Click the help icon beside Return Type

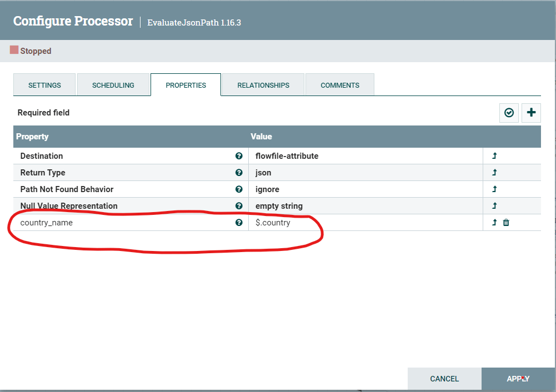tap(239, 173)
